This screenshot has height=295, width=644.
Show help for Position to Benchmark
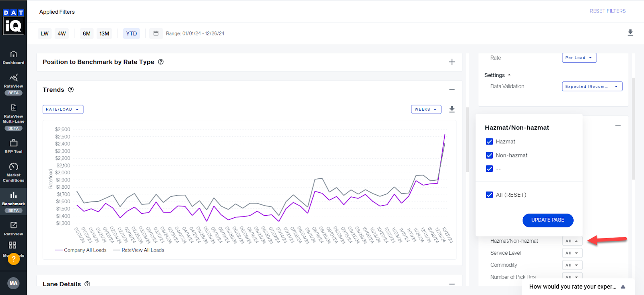161,62
